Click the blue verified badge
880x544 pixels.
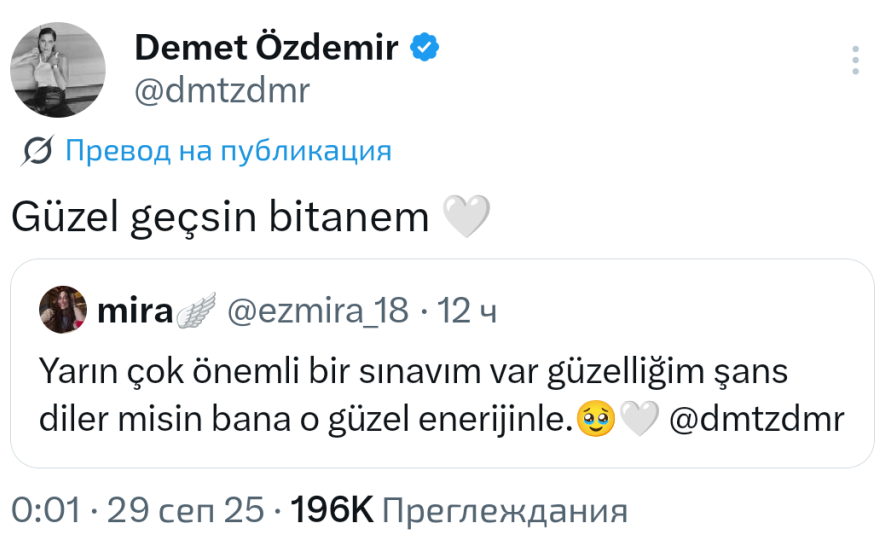tap(426, 47)
